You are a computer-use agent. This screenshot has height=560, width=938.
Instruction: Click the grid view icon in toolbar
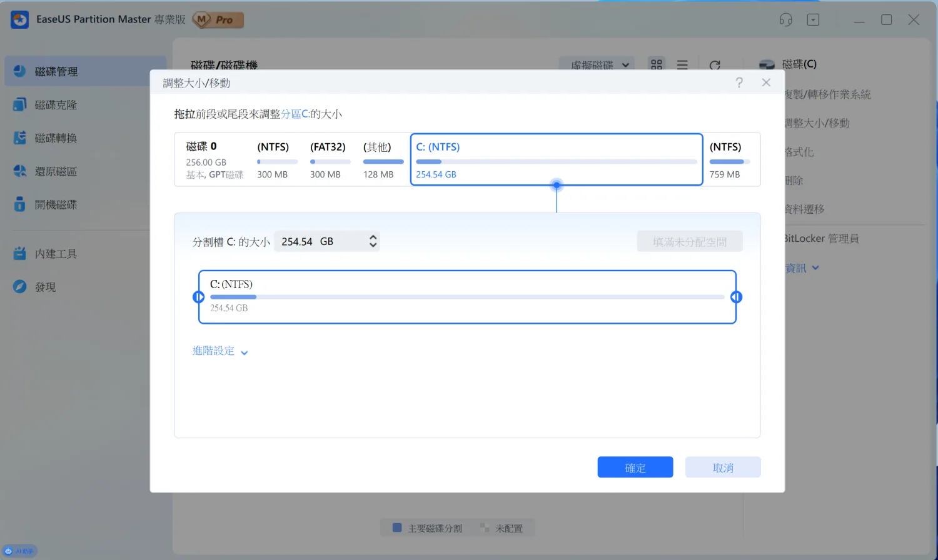pyautogui.click(x=657, y=64)
